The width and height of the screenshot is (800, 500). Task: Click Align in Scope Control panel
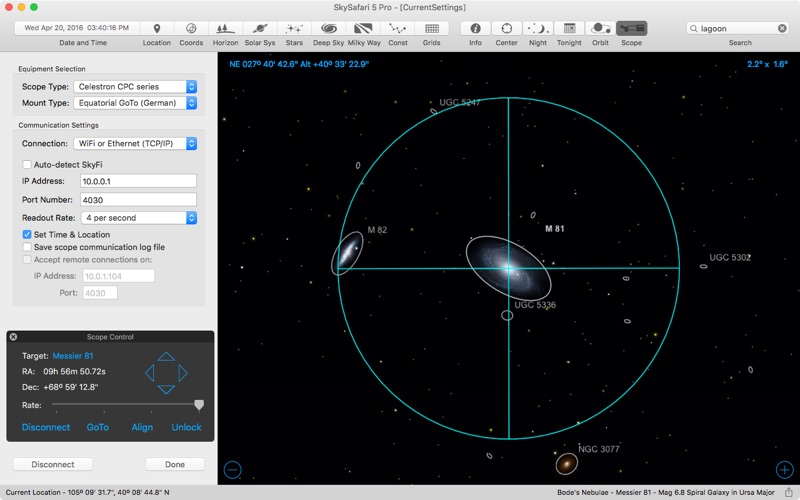[x=142, y=427]
